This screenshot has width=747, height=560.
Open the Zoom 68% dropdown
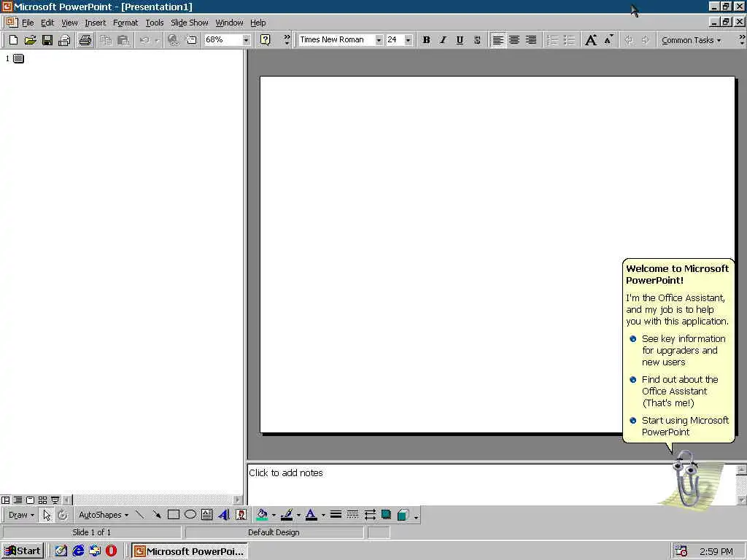246,40
